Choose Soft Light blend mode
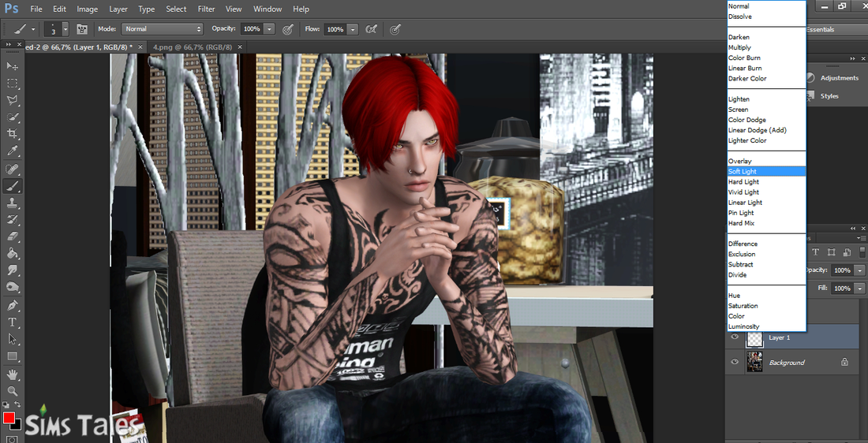 [766, 172]
